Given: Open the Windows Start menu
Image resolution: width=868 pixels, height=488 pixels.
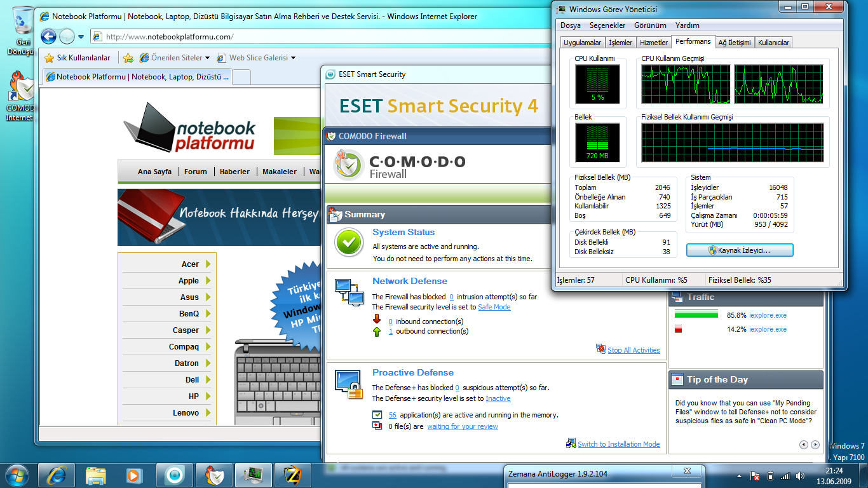Looking at the screenshot, I should click(17, 475).
